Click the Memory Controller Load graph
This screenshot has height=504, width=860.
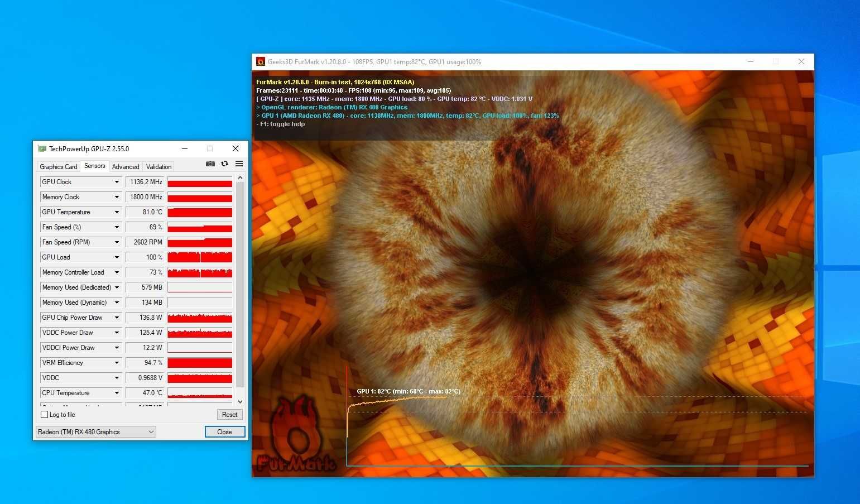(x=200, y=272)
